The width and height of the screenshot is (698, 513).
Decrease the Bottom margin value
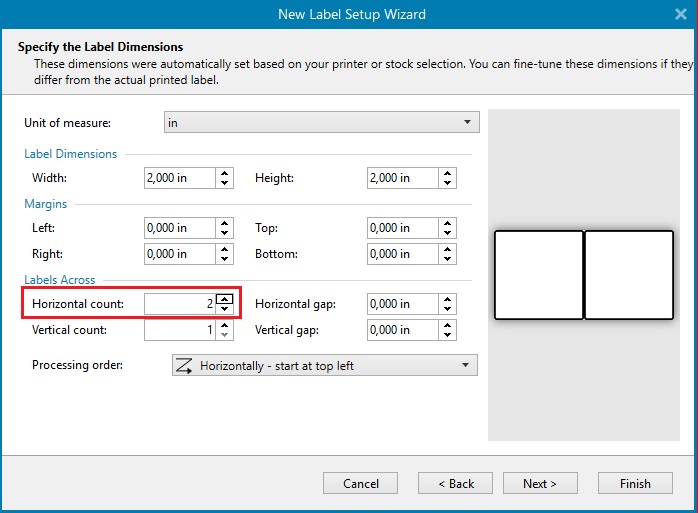click(448, 260)
